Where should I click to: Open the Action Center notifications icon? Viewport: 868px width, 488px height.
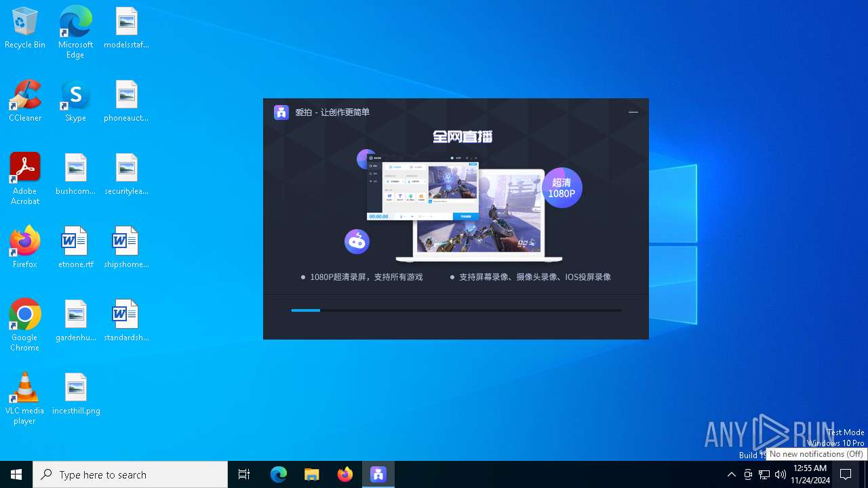846,474
